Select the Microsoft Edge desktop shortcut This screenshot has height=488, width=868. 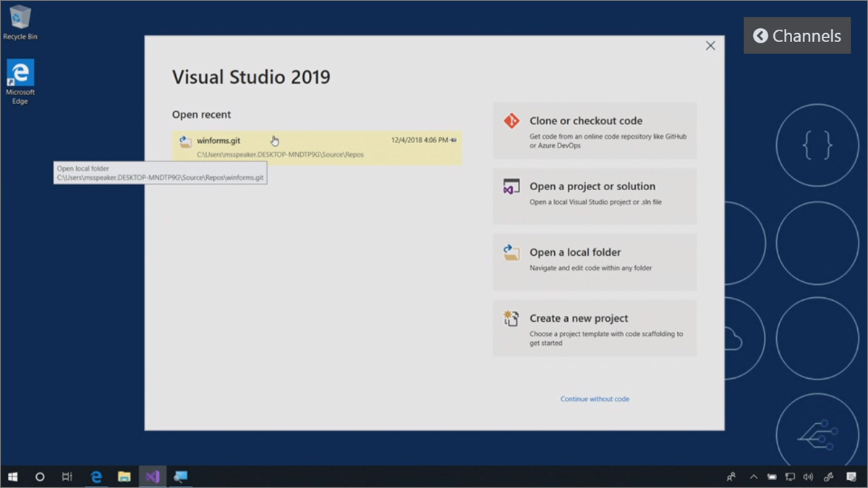20,82
